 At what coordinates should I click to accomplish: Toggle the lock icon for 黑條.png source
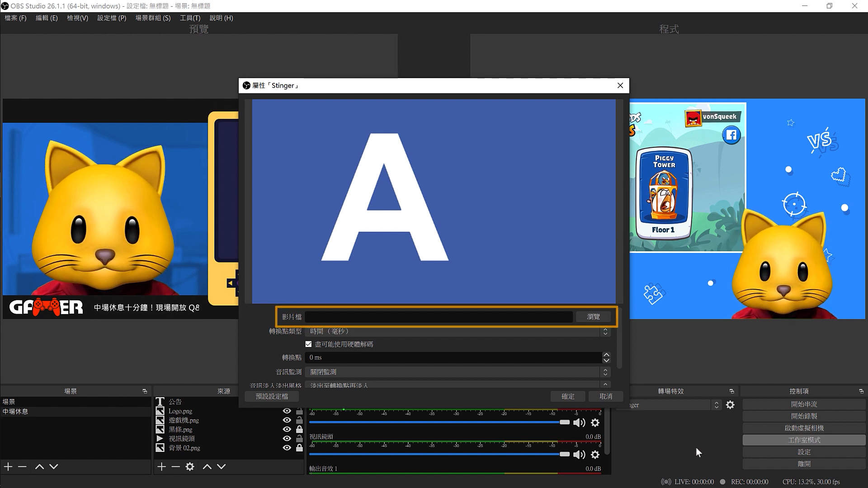[x=299, y=429]
